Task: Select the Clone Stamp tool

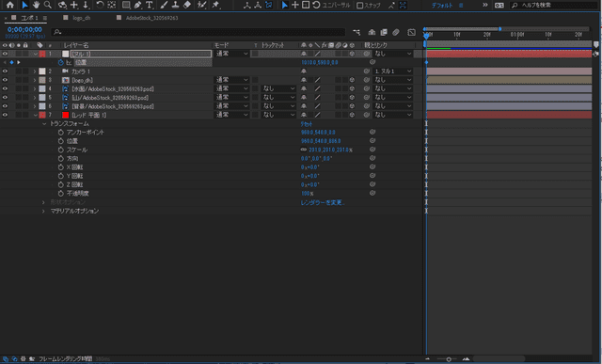Action: (176, 5)
